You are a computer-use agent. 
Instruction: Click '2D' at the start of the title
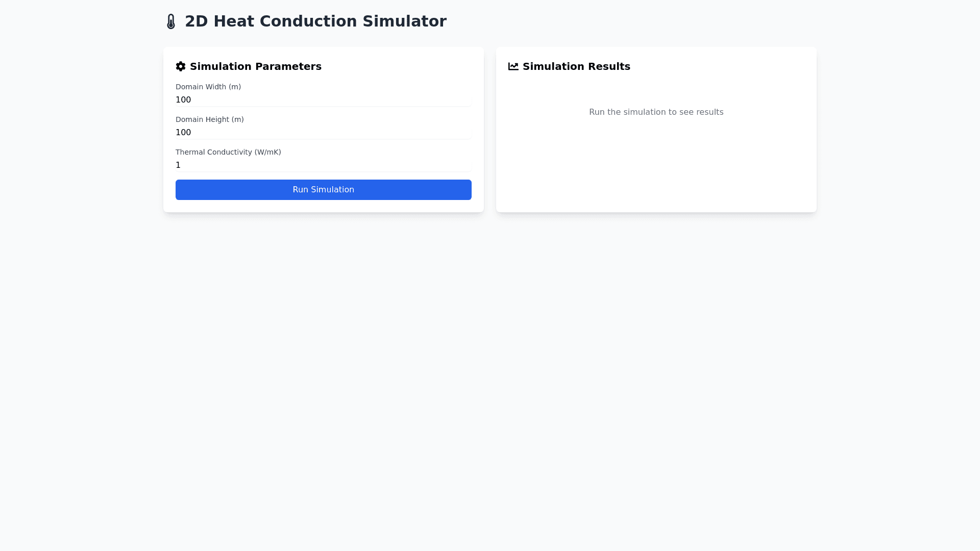(x=196, y=21)
